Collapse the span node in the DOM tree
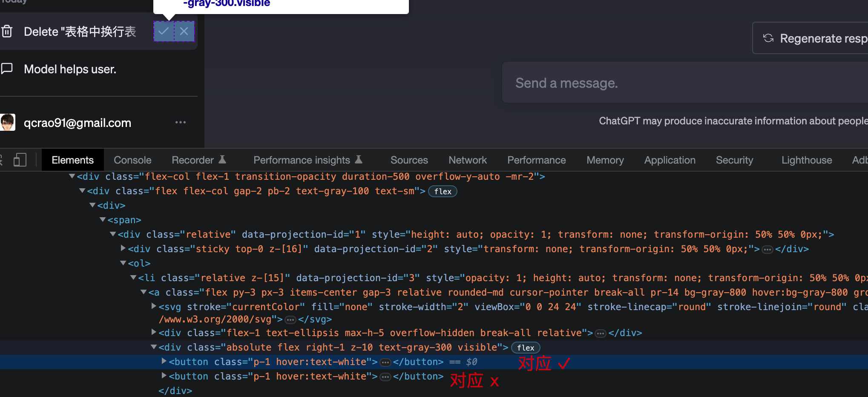Image resolution: width=868 pixels, height=397 pixels. click(x=103, y=220)
